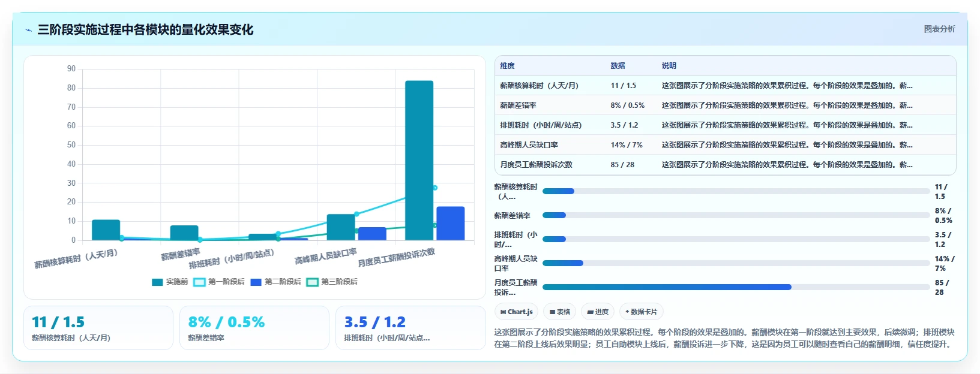Viewport: 980px width, 374px height.
Task: Toggle the 第二阶段后 legend item
Action: click(x=275, y=282)
